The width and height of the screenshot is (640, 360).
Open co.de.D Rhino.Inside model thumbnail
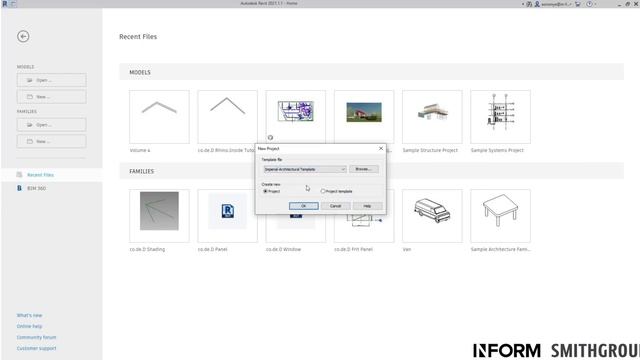227,117
